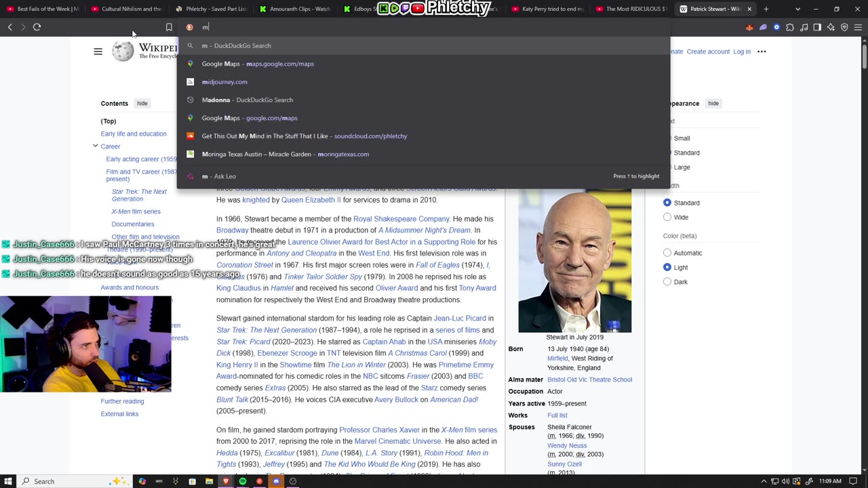This screenshot has width=868, height=488.
Task: Select 'm - DuckDuckGo Search' suggestion
Action: tap(423, 45)
